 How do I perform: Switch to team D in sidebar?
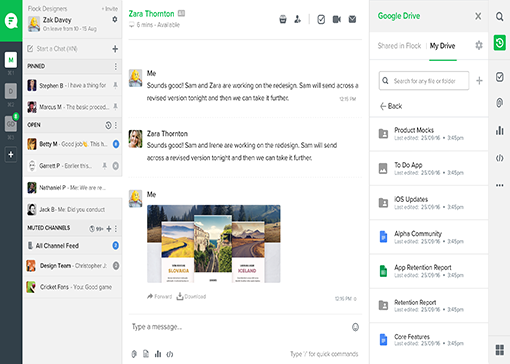click(11, 91)
